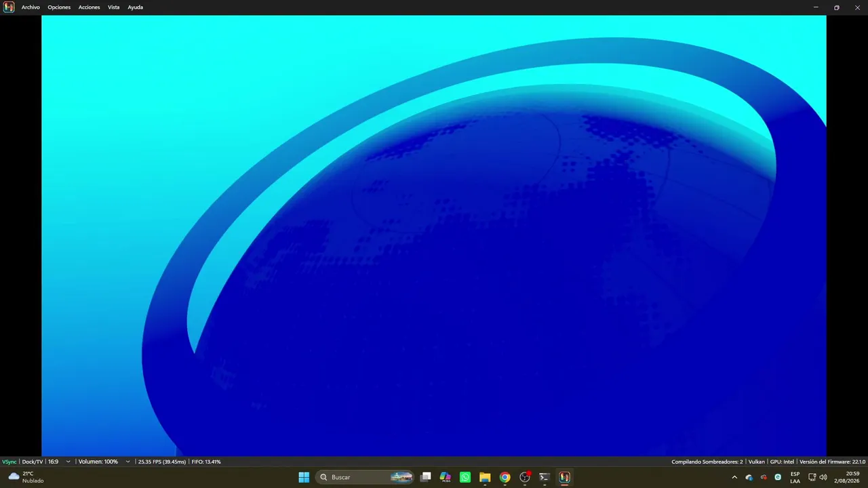
Task: Open the Ayuda menu
Action: pyautogui.click(x=135, y=7)
